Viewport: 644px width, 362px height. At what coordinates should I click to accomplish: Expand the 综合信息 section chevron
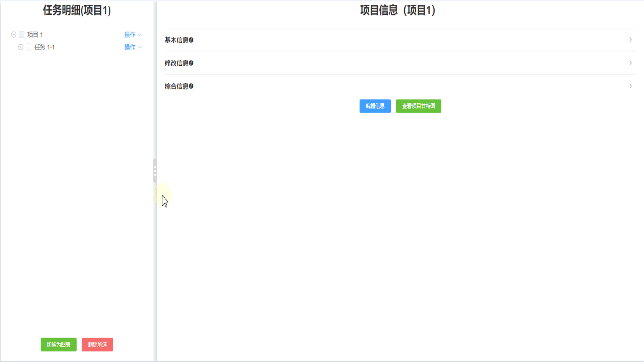630,86
